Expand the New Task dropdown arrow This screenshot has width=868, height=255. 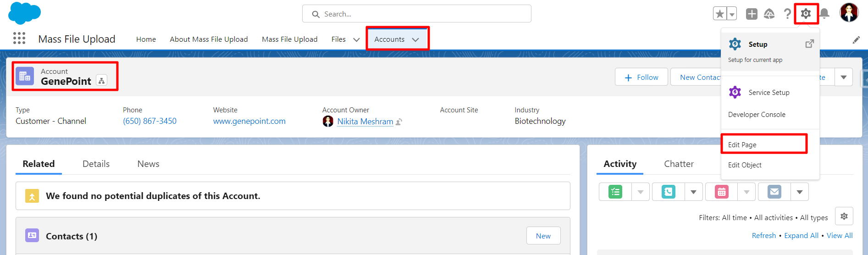tap(641, 192)
